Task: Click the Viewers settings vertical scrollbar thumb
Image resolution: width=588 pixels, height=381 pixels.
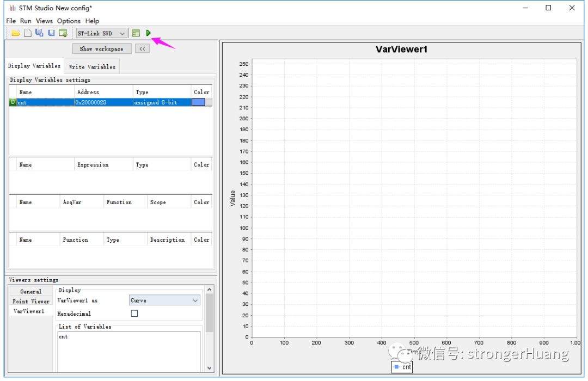Action: tap(209, 313)
